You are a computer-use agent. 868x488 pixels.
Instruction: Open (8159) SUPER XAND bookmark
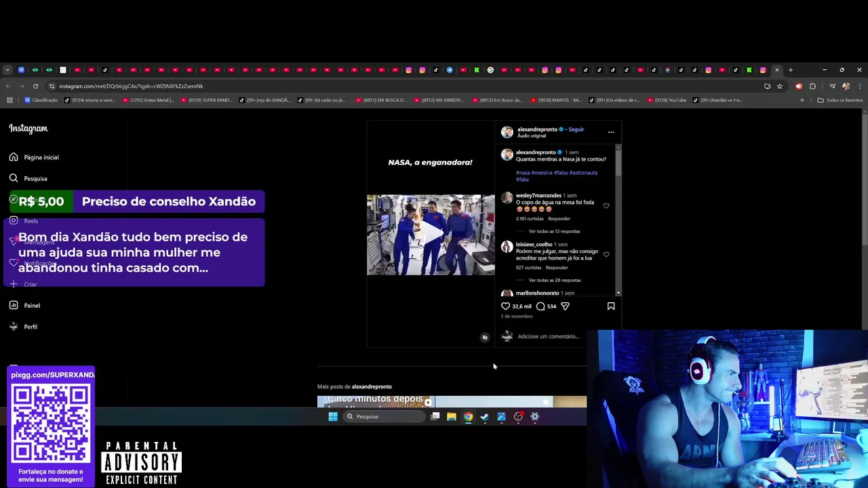206,100
